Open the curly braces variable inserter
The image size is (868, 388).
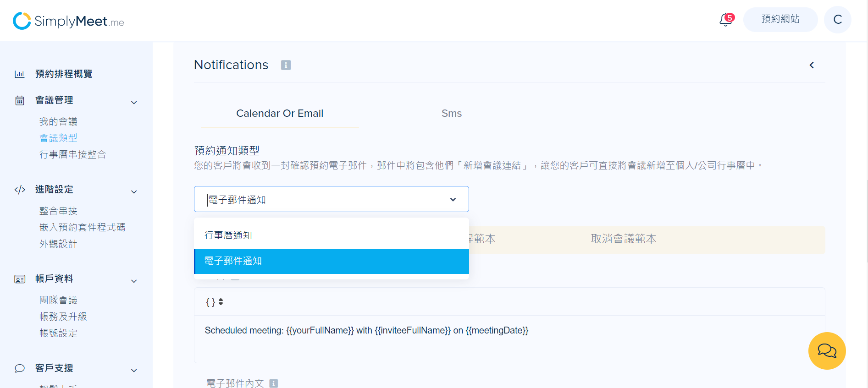[214, 302]
